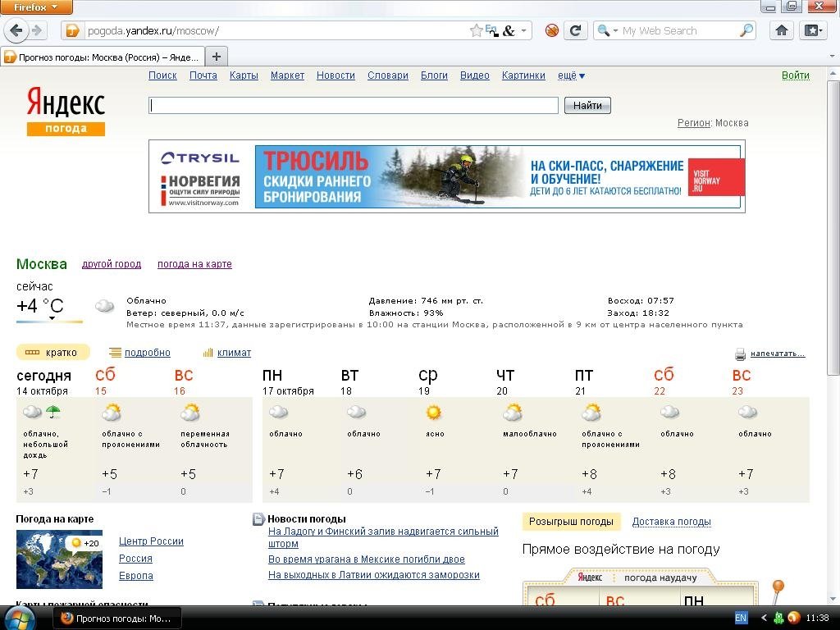Click Saturday 15 partly cloudy icon
Image resolution: width=840 pixels, height=630 pixels.
tap(112, 413)
